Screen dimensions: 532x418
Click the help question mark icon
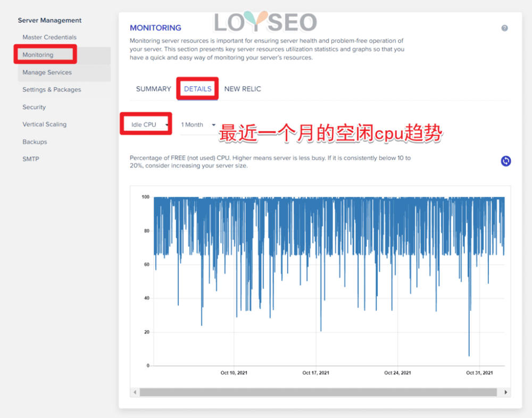coord(504,28)
